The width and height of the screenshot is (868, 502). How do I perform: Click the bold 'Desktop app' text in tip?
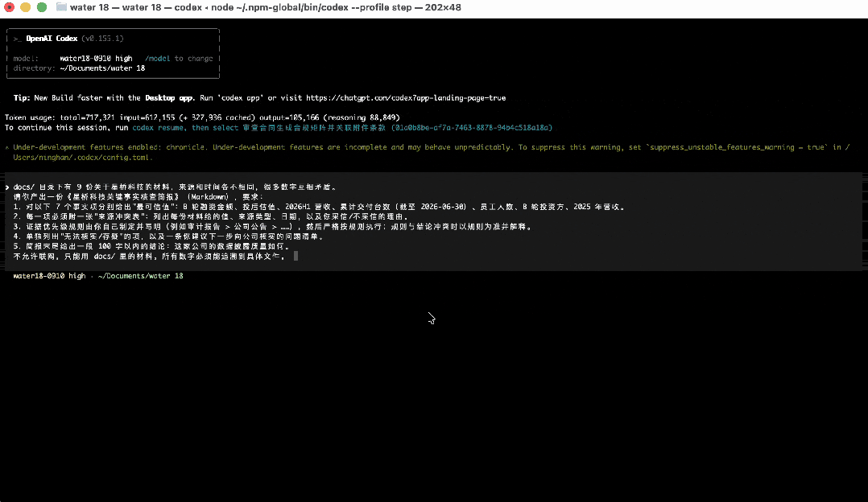pyautogui.click(x=169, y=98)
